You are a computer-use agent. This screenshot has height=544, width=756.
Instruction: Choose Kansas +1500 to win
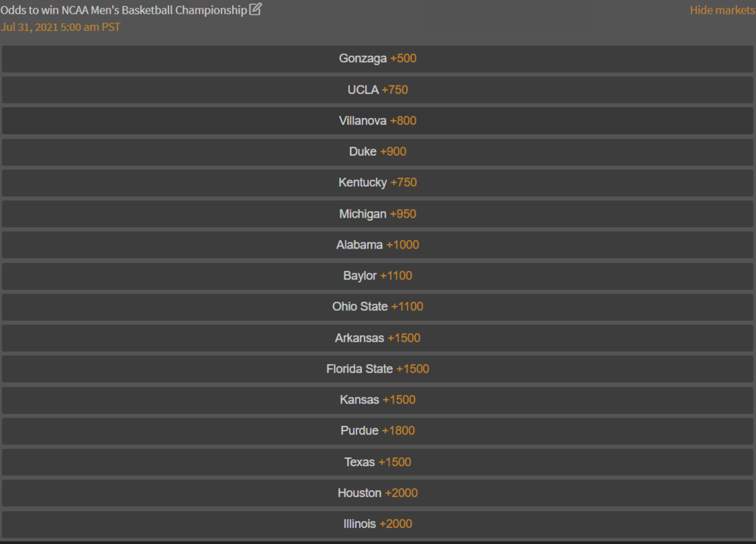click(x=377, y=400)
